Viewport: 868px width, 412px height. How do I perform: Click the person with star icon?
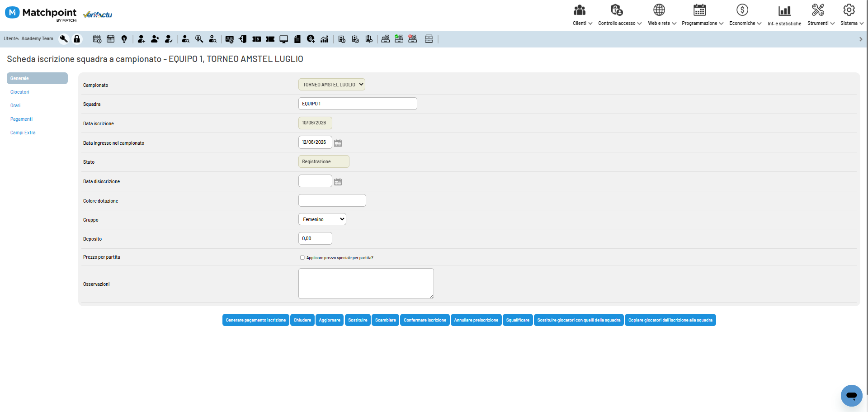pyautogui.click(x=155, y=39)
